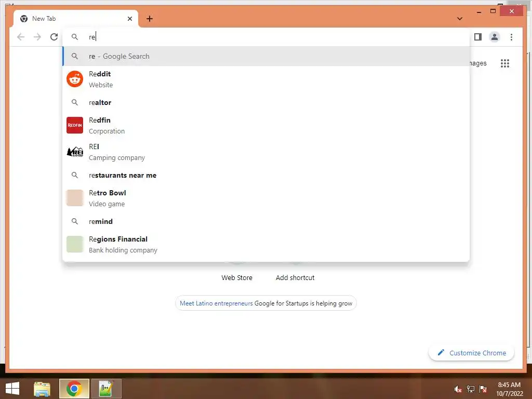Expand the tab search chevron
This screenshot has height=399, width=532.
pos(459,19)
